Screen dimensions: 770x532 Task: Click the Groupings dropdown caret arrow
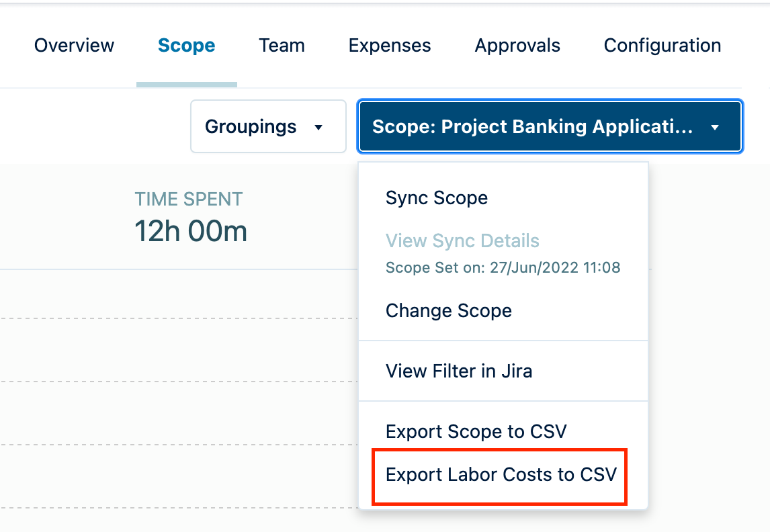319,128
